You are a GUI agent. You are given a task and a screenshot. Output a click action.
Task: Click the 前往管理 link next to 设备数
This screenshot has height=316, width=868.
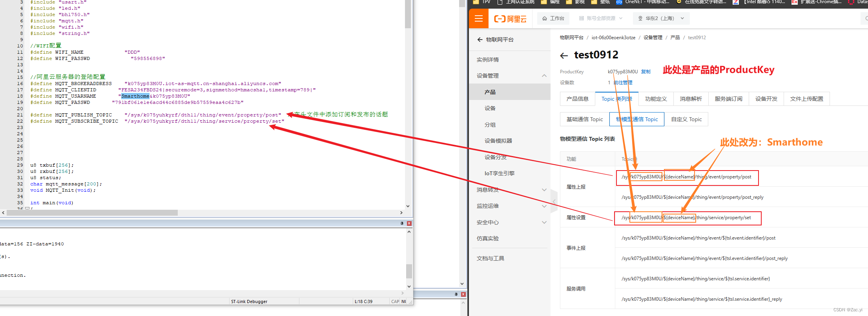click(623, 83)
